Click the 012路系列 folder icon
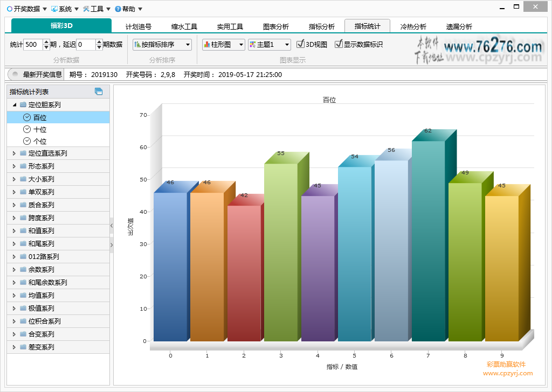The height and width of the screenshot is (392, 552). (x=23, y=257)
